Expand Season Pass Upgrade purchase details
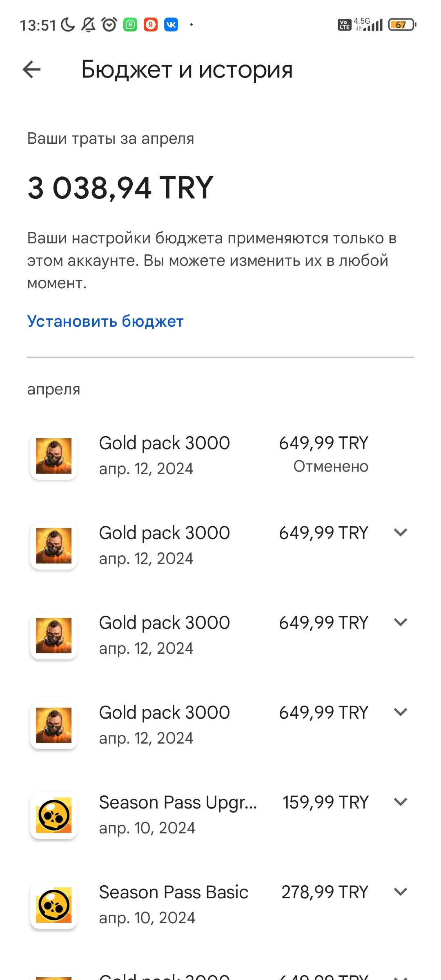Image resolution: width=441 pixels, height=980 pixels. [401, 802]
